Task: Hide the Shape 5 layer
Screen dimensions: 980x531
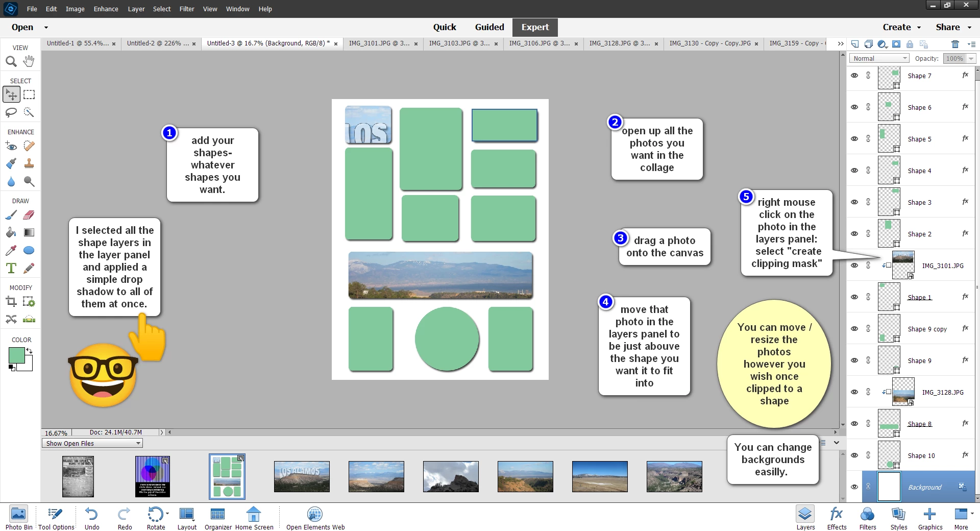Action: [x=854, y=139]
